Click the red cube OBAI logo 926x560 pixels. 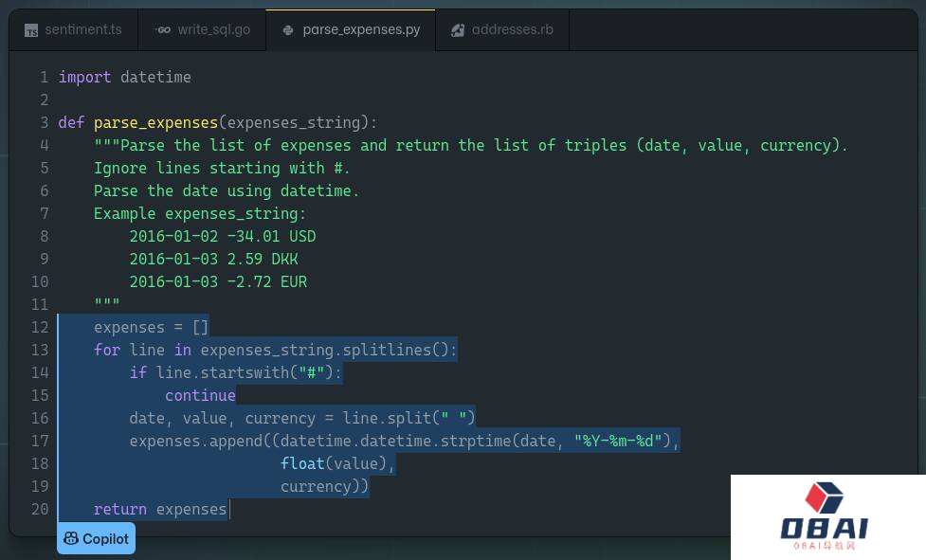[824, 499]
